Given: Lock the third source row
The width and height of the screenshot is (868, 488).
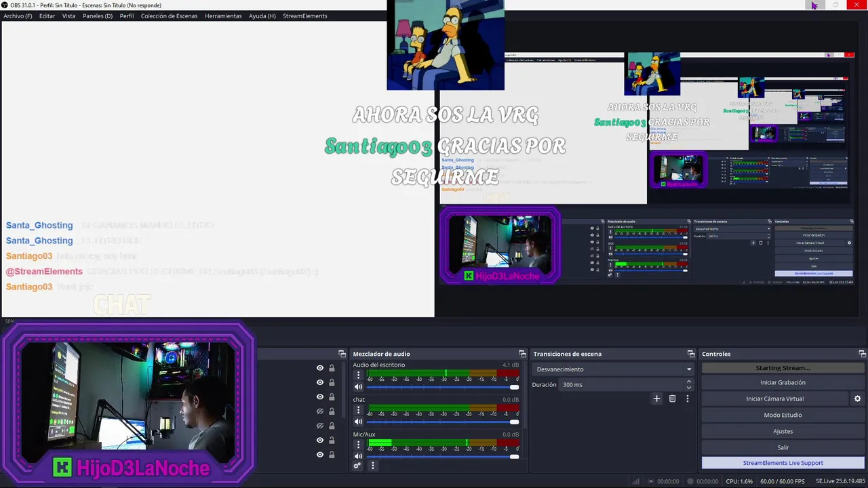Looking at the screenshot, I should pyautogui.click(x=332, y=397).
